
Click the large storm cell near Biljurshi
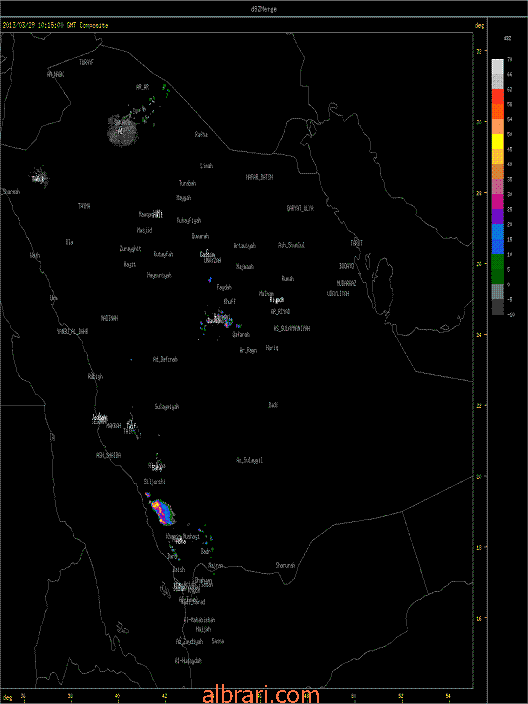(163, 512)
